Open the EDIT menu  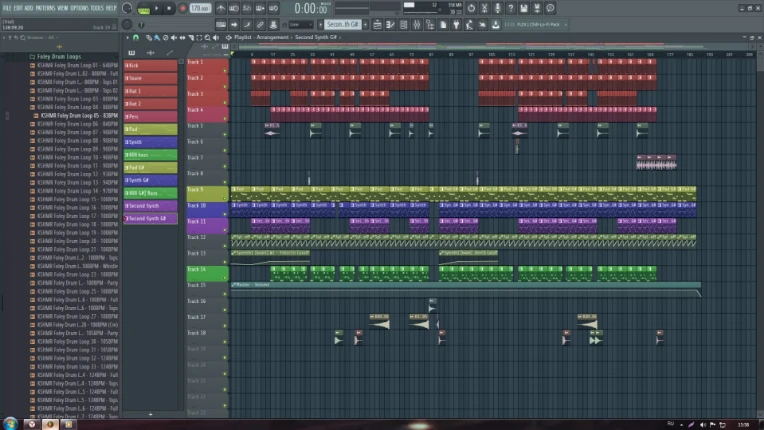tap(18, 8)
